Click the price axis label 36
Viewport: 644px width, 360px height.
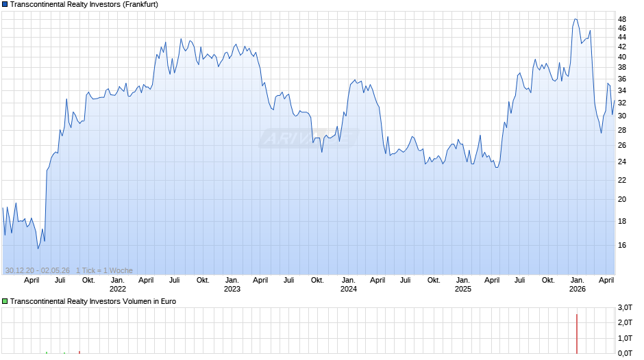[x=622, y=79]
